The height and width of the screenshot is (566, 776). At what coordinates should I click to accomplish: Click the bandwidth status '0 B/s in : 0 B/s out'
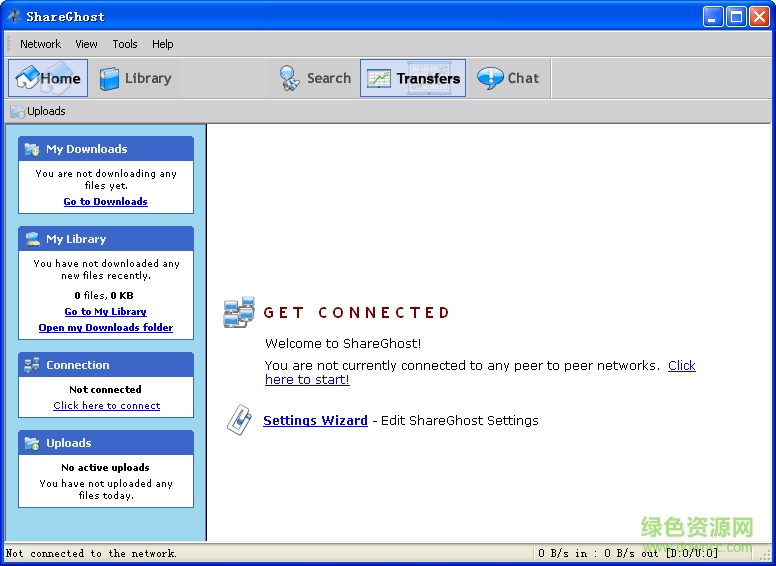600,554
